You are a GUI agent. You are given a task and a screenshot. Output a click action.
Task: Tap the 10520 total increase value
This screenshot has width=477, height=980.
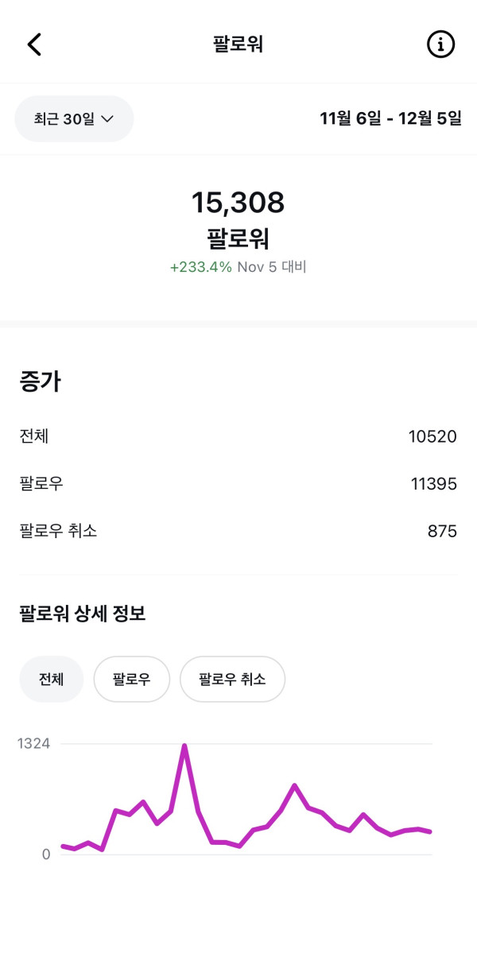click(432, 436)
